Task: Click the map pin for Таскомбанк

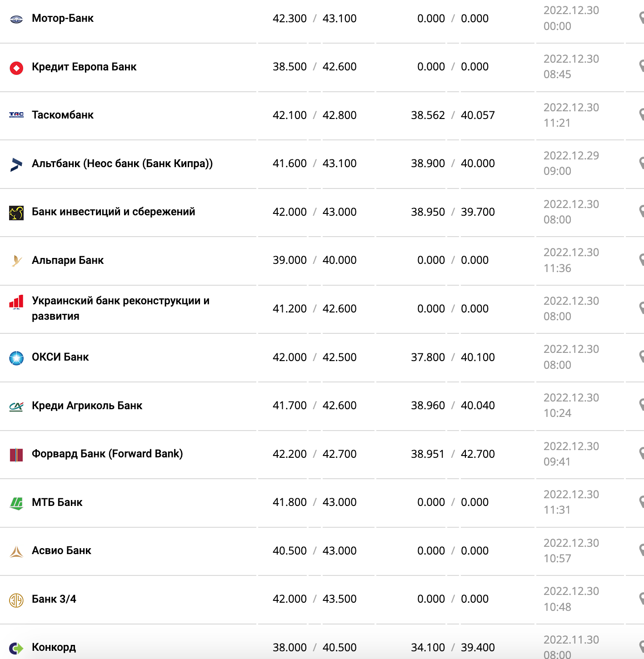Action: (x=641, y=114)
